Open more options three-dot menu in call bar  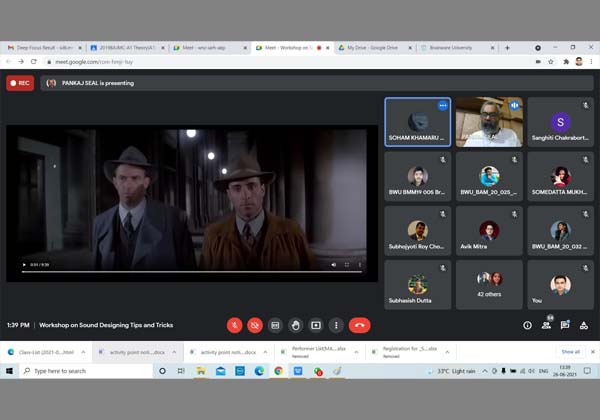pyautogui.click(x=336, y=325)
